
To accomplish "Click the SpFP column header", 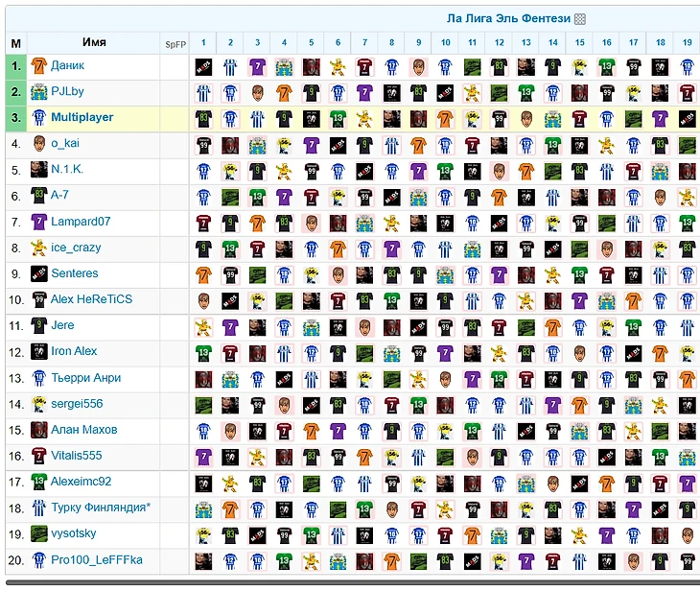I will [x=175, y=43].
